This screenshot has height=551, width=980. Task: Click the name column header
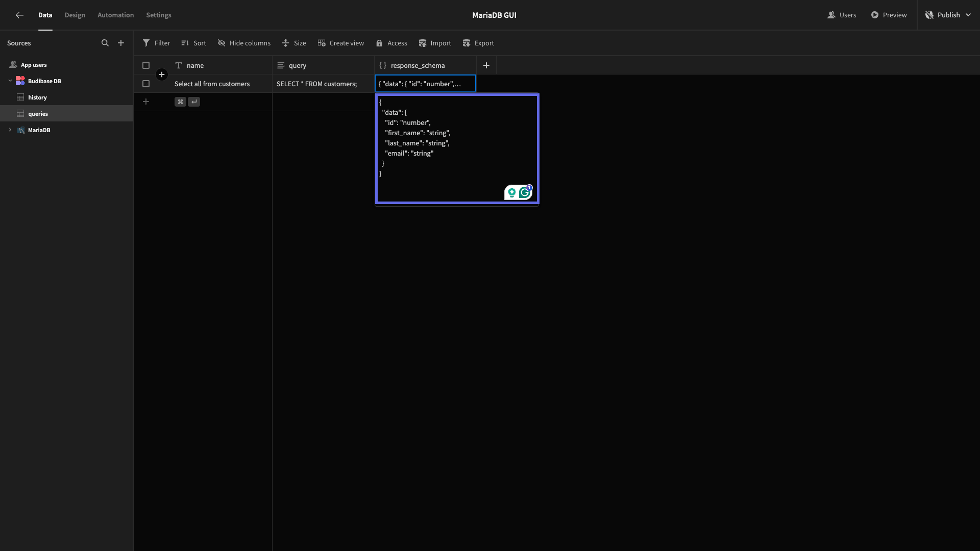pyautogui.click(x=221, y=65)
